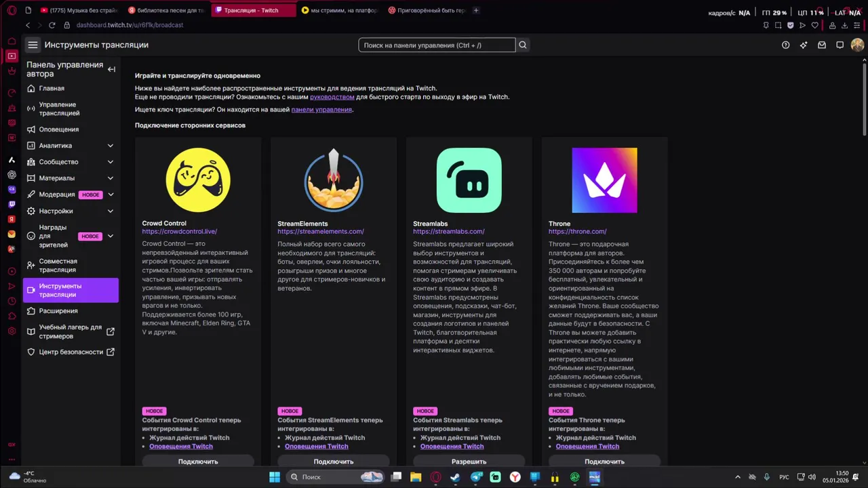Click the Crowd Control gamepad logo
The width and height of the screenshot is (868, 488).
coord(198,180)
